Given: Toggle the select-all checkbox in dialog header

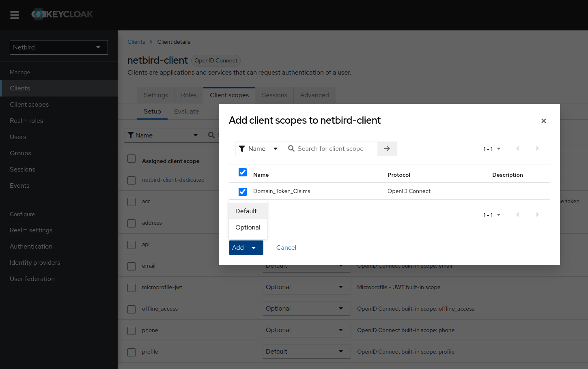Looking at the screenshot, I should pyautogui.click(x=243, y=172).
